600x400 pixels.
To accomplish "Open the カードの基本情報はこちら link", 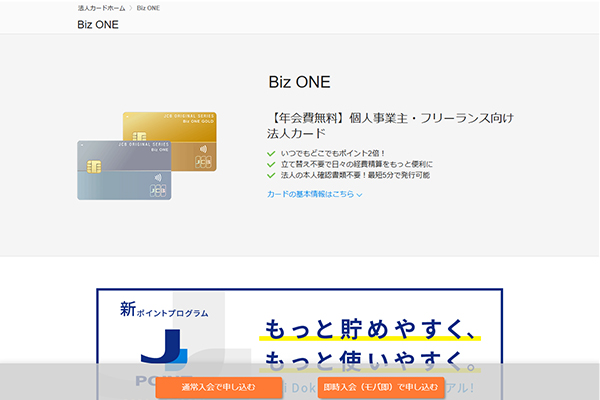I will point(310,194).
